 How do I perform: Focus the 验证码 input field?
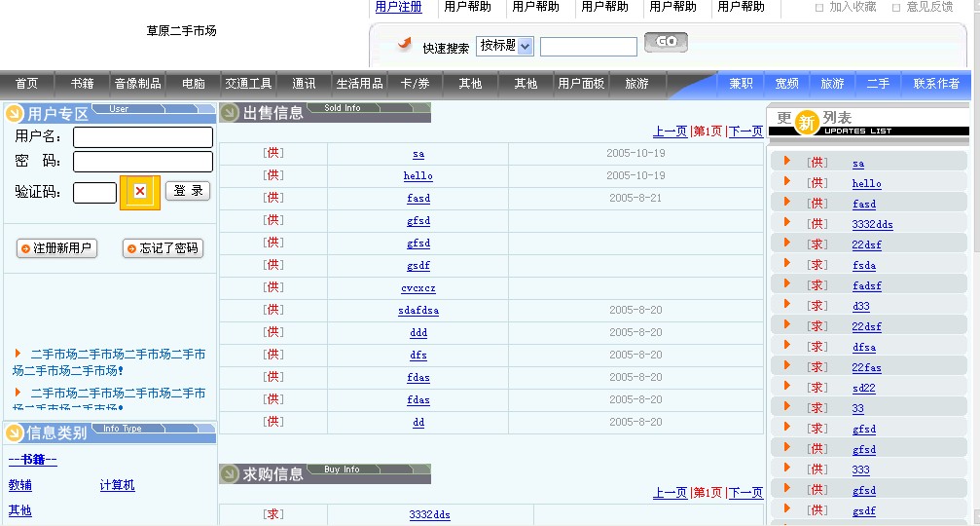click(x=95, y=193)
